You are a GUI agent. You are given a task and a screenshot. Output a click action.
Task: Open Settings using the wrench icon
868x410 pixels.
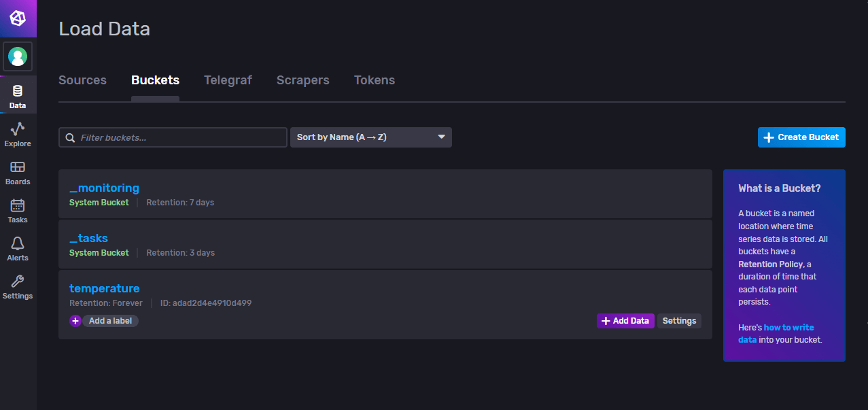[x=18, y=285]
